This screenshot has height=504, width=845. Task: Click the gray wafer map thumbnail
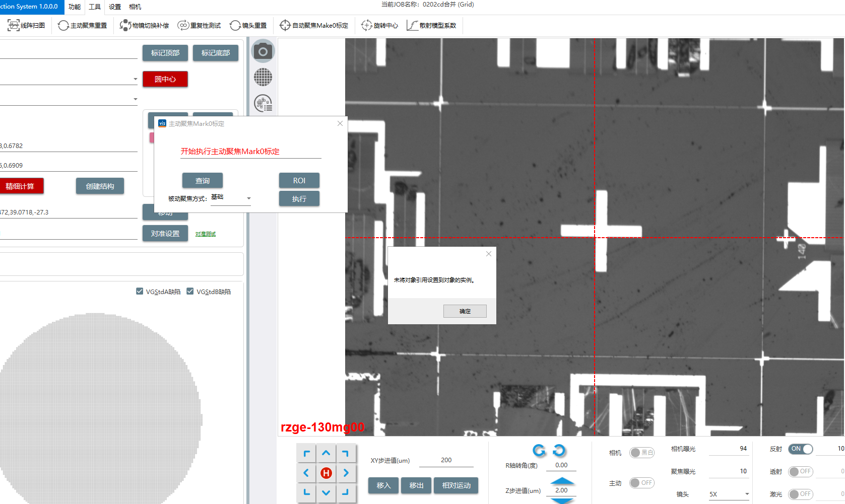click(x=101, y=408)
